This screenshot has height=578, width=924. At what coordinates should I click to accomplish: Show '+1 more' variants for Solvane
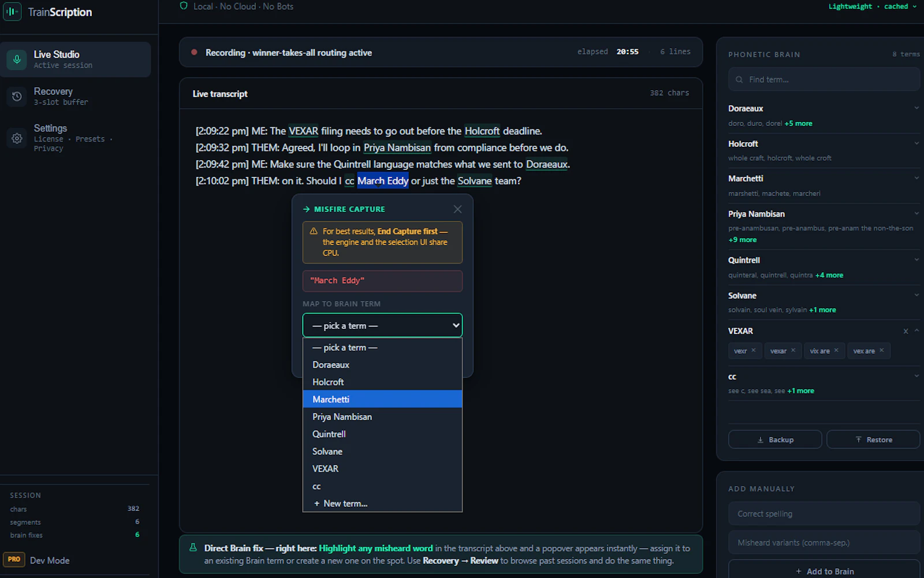(x=822, y=310)
